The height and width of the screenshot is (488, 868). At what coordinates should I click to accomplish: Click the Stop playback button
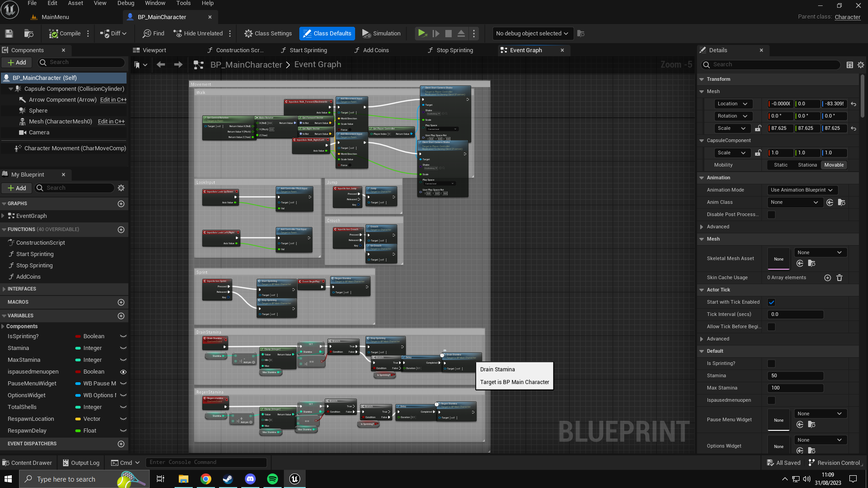[x=449, y=34]
